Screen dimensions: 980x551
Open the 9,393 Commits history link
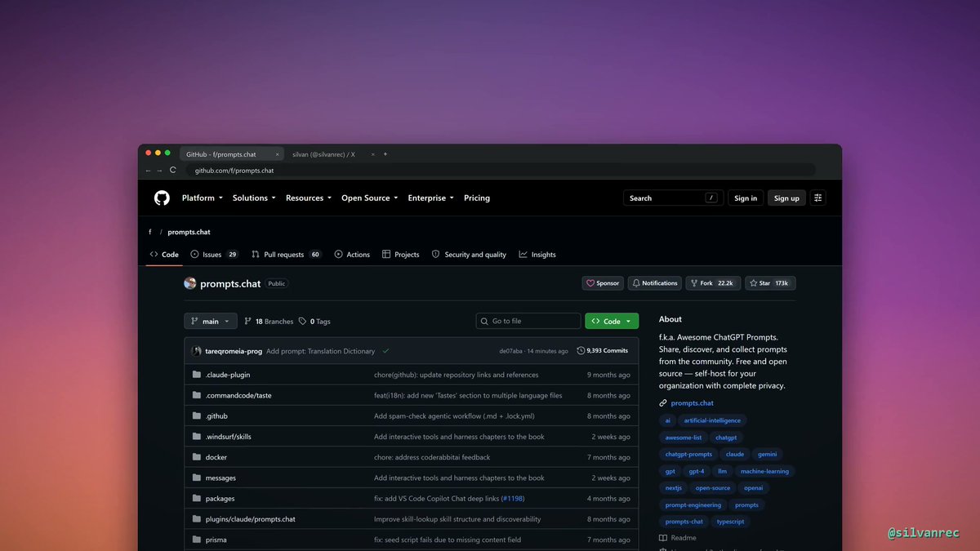tap(603, 351)
